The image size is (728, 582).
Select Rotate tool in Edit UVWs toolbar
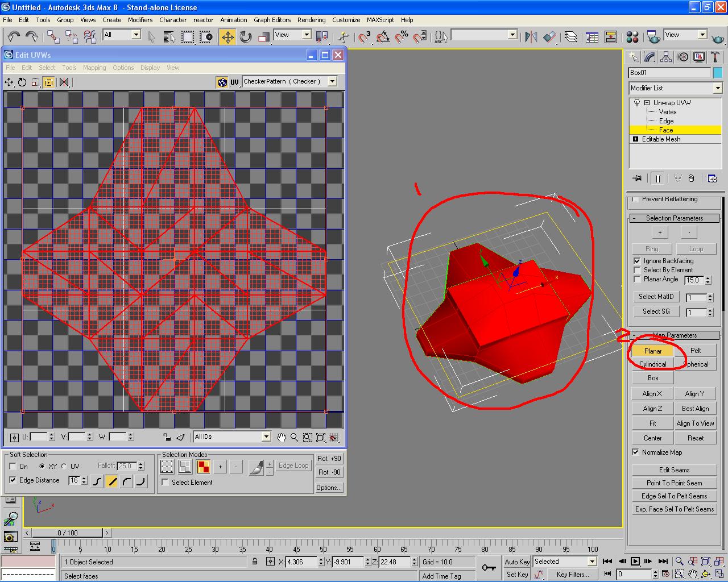[x=22, y=82]
